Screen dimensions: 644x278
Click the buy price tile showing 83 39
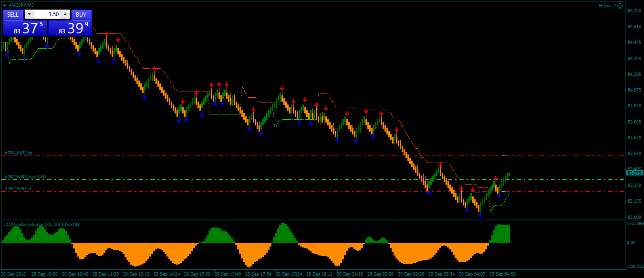click(70, 28)
